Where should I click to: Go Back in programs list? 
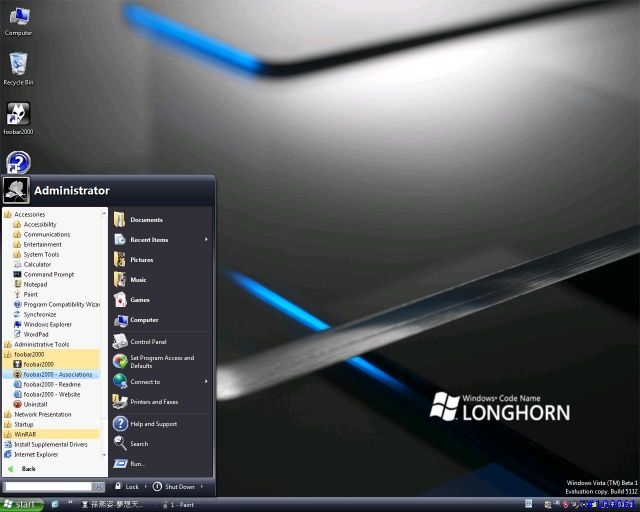[x=22, y=469]
